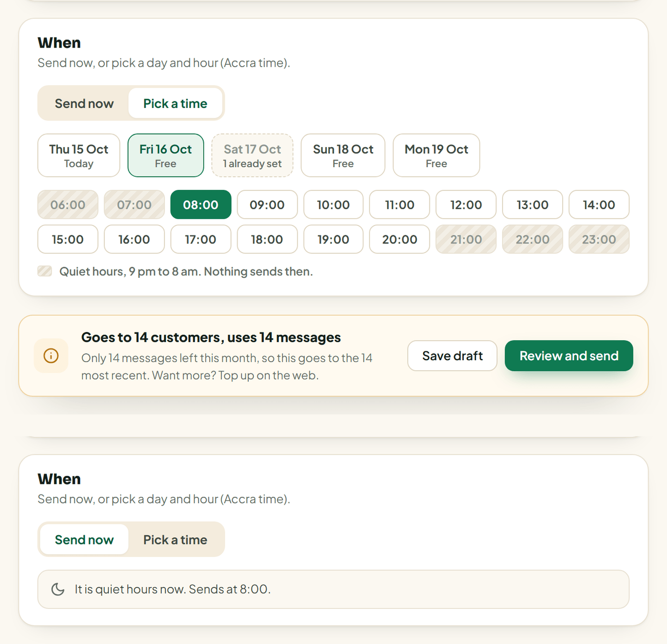The height and width of the screenshot is (644, 667).
Task: Select the 12:00 send hour
Action: 466,205
